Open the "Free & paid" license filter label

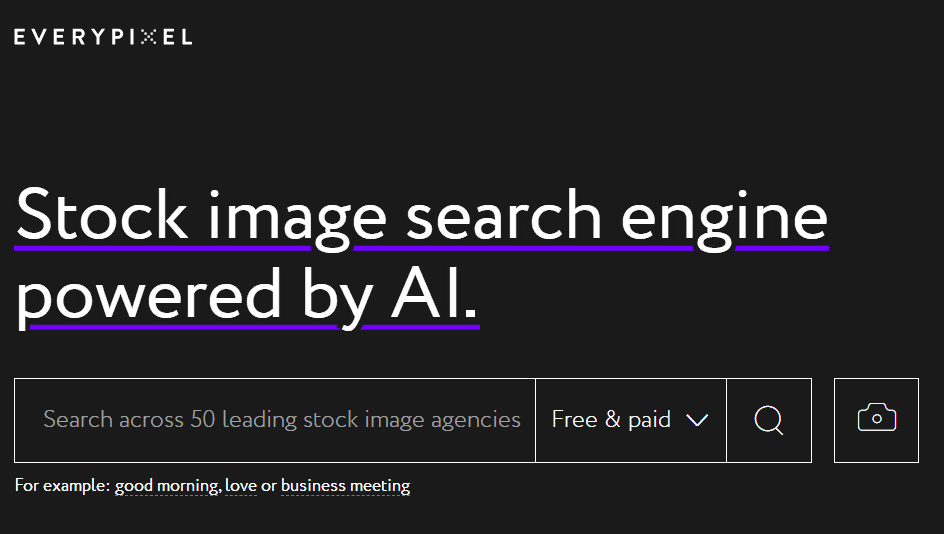(x=611, y=420)
